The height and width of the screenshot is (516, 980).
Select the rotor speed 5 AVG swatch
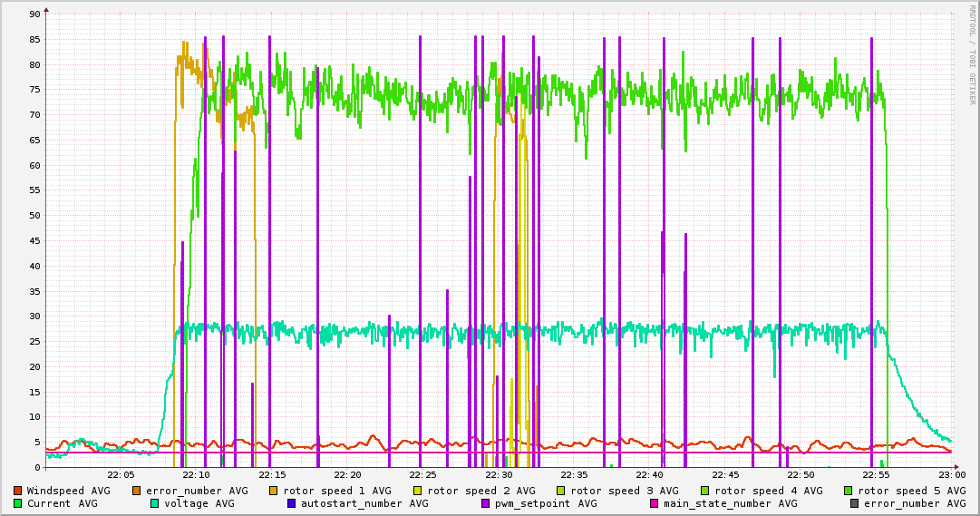pyautogui.click(x=849, y=491)
